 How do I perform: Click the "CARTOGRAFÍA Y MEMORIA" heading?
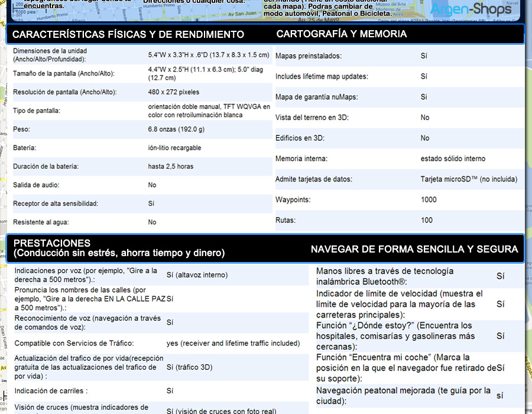pos(341,34)
